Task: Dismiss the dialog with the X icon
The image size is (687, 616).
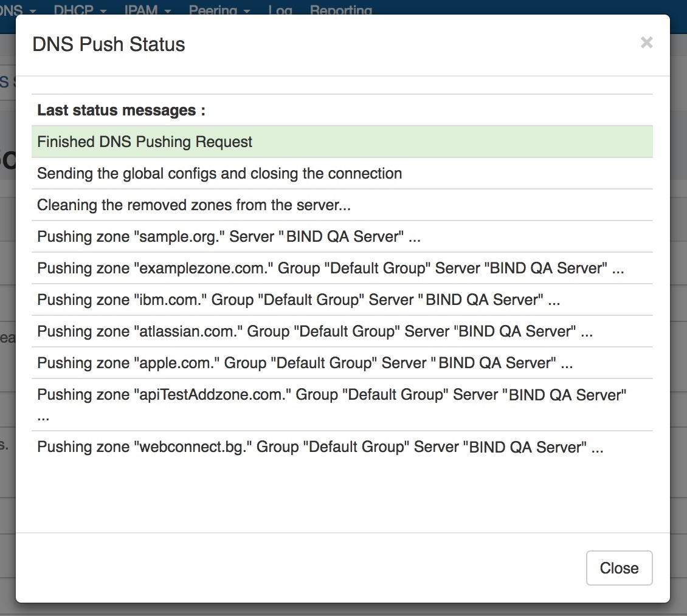Action: 646,43
